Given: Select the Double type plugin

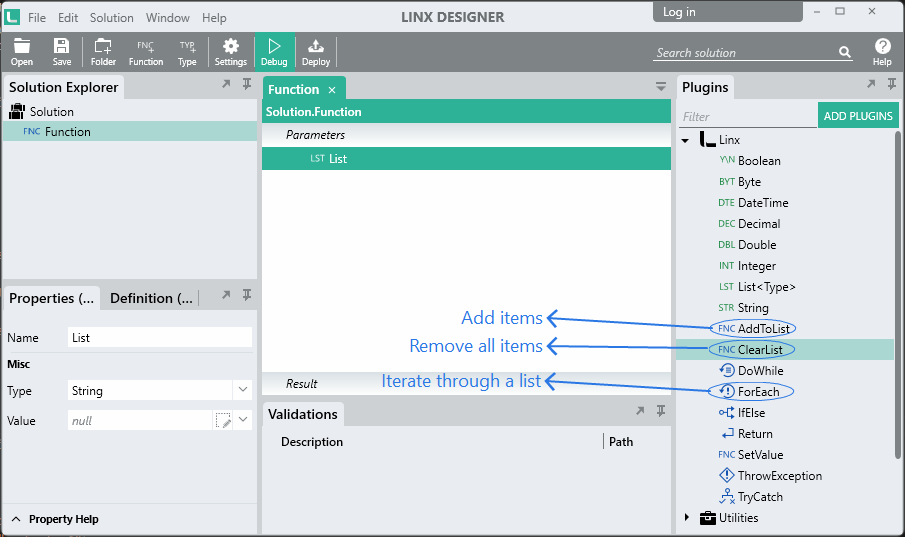Looking at the screenshot, I should pyautogui.click(x=747, y=245).
